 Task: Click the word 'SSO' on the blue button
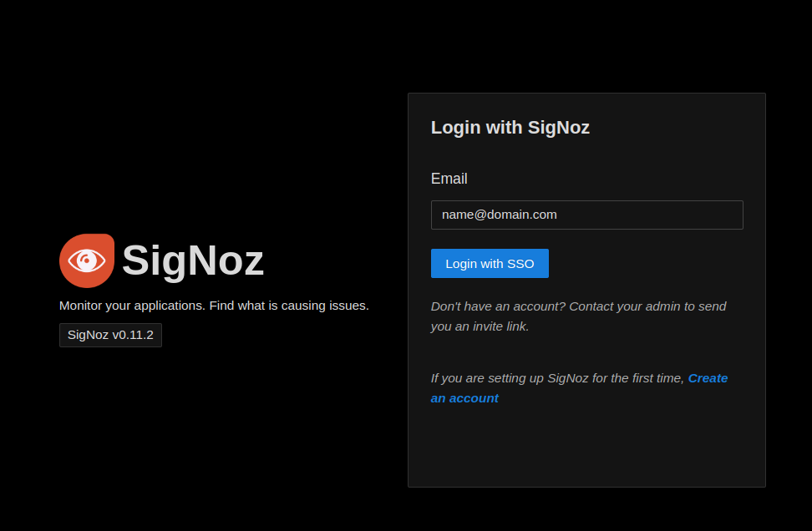(x=520, y=264)
